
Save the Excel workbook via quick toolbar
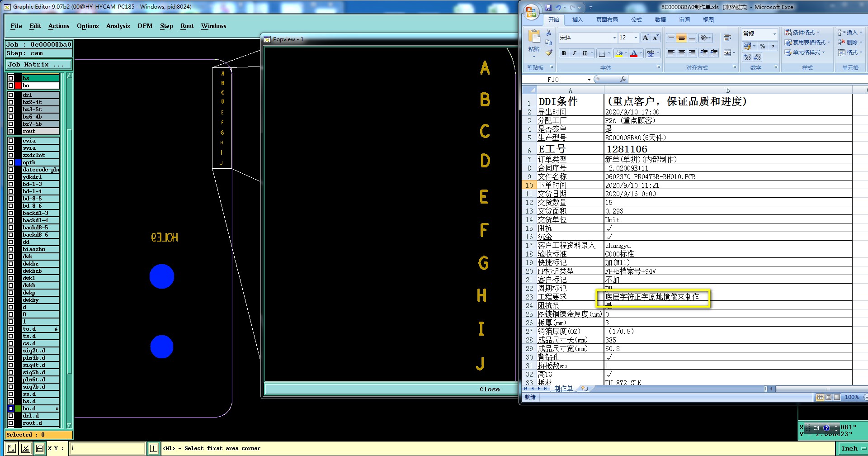548,8
